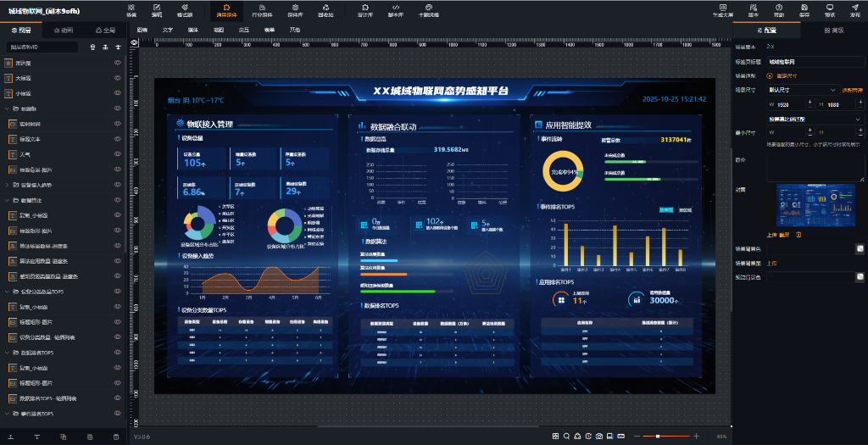This screenshot has height=445, width=868.
Task: Click the zoom-in plus icon beside the slider
Action: tap(696, 436)
